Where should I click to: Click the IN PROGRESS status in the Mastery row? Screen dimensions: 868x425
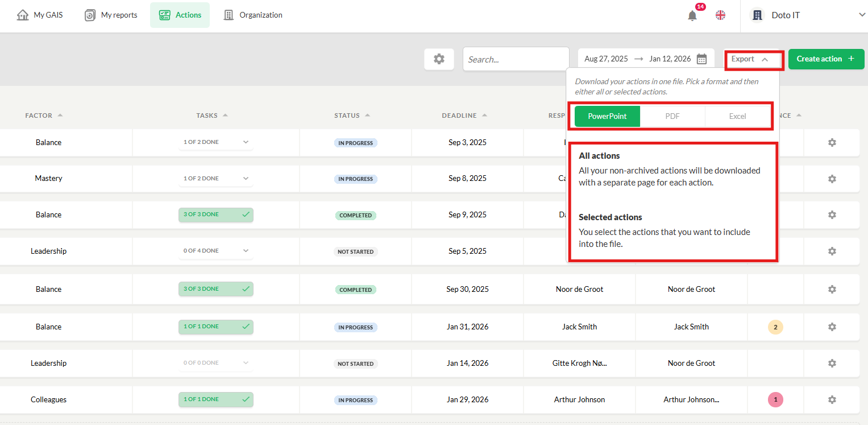[356, 179]
